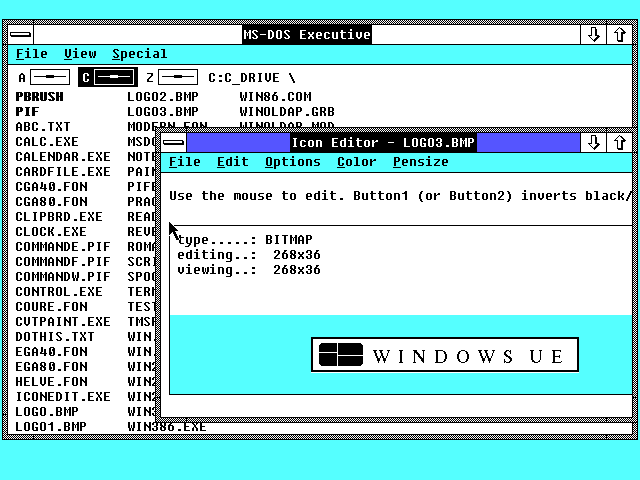The height and width of the screenshot is (480, 640).
Task: Select CLOCK.EXE file
Action: 51,231
